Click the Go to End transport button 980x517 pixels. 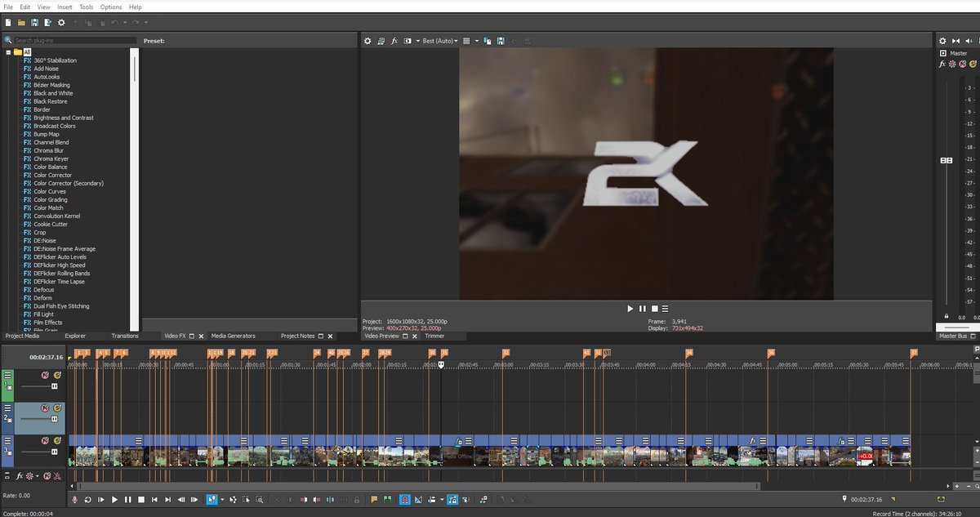(167, 499)
